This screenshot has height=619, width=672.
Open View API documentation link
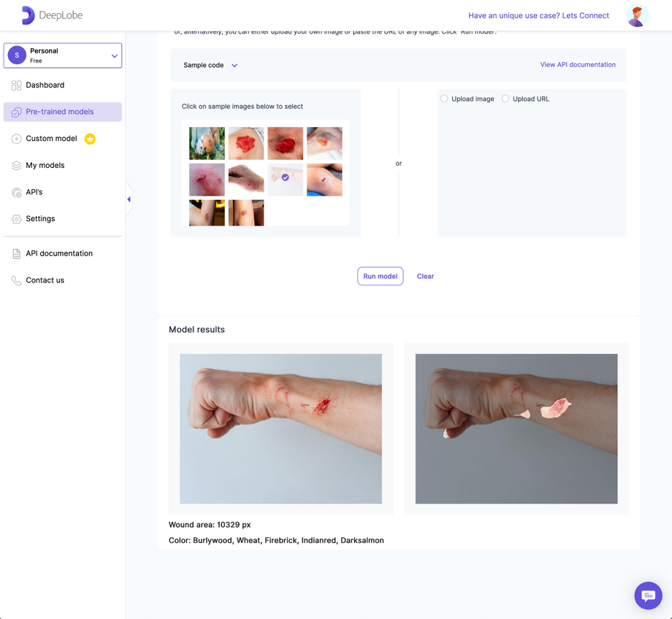(577, 65)
